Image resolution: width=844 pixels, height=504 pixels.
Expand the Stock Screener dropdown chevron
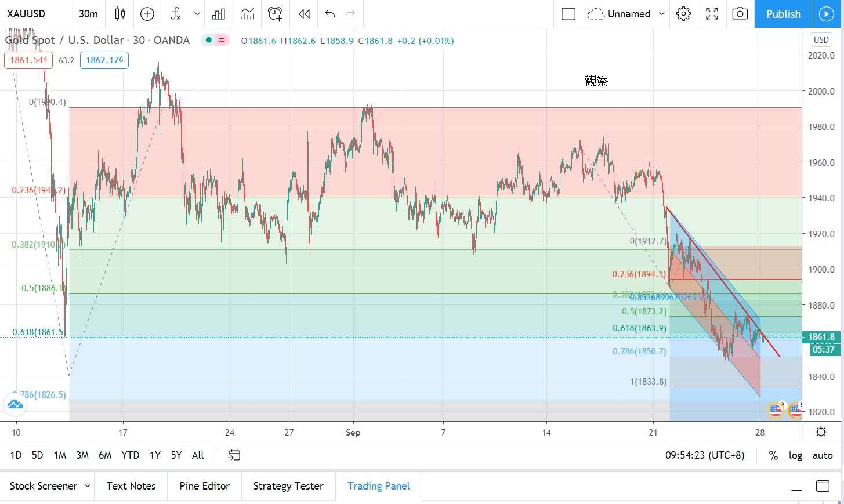click(x=88, y=486)
